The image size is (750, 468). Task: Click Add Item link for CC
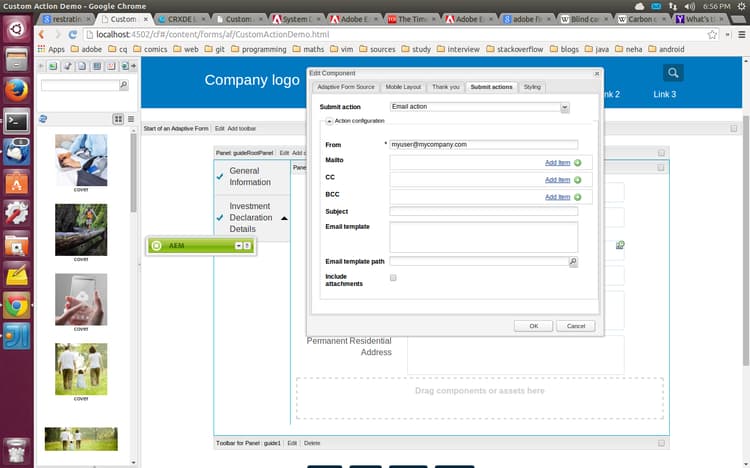pos(557,180)
